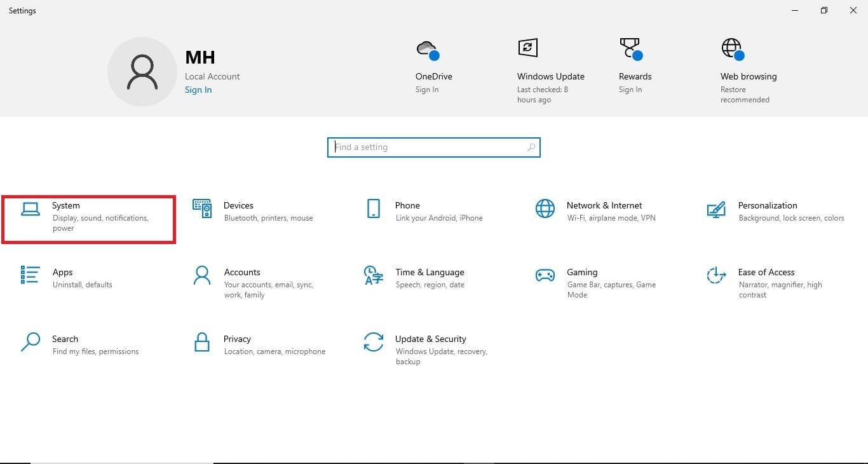The height and width of the screenshot is (464, 868).
Task: Open the Devices settings icon
Action: (202, 208)
